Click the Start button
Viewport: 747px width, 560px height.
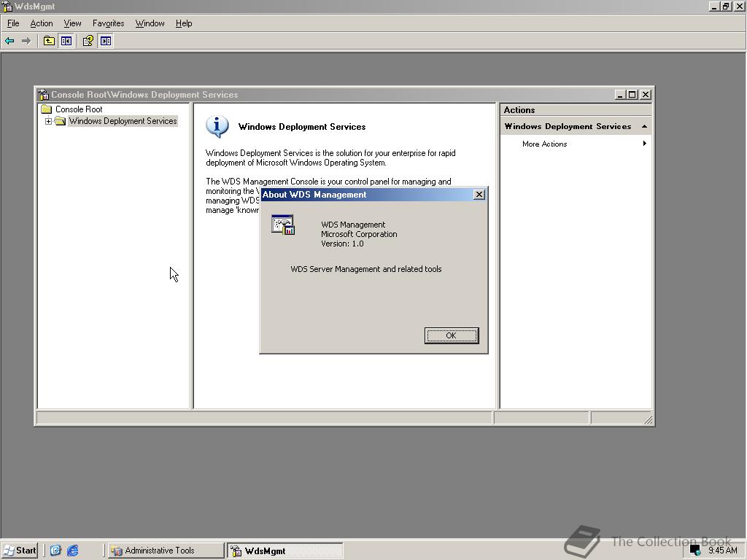(20, 551)
